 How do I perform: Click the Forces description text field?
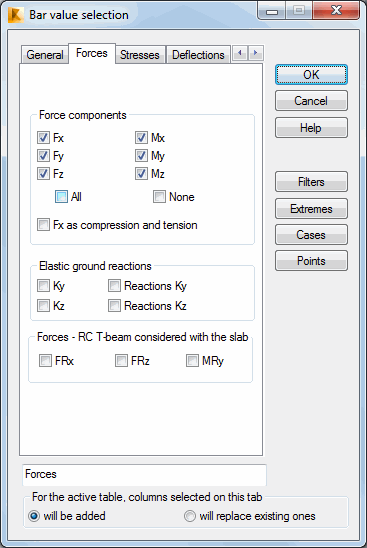coord(144,475)
